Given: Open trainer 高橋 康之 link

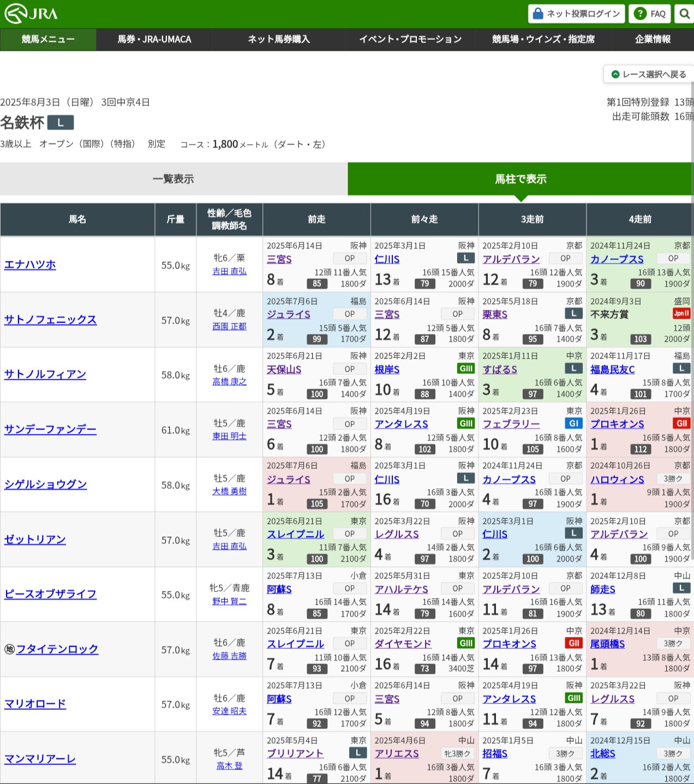Looking at the screenshot, I should 230,381.
